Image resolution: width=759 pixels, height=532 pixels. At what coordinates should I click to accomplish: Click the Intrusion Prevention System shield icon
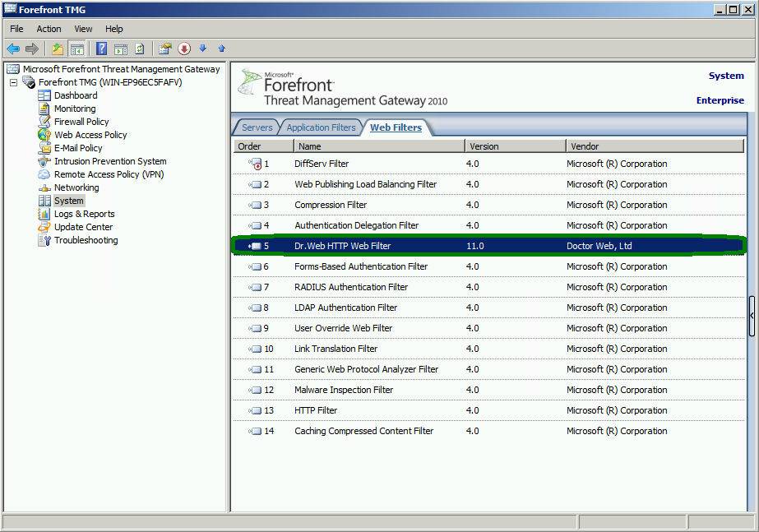(x=44, y=161)
